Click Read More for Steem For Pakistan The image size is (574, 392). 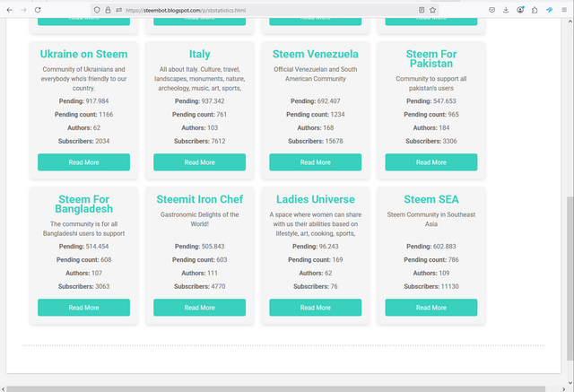[431, 162]
